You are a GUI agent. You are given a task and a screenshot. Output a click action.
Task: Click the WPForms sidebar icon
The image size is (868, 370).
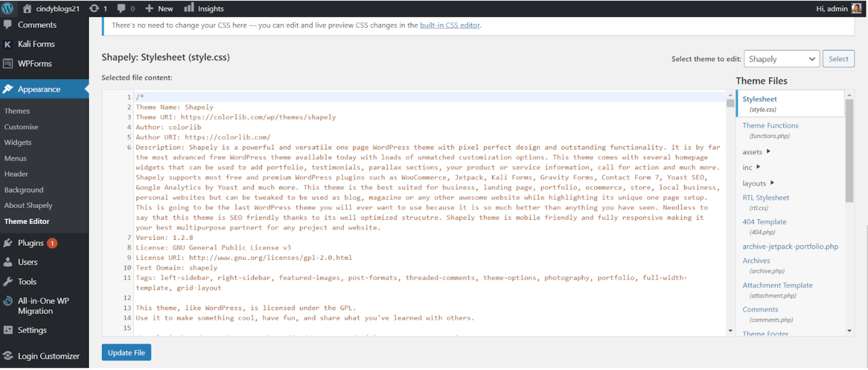coord(8,63)
